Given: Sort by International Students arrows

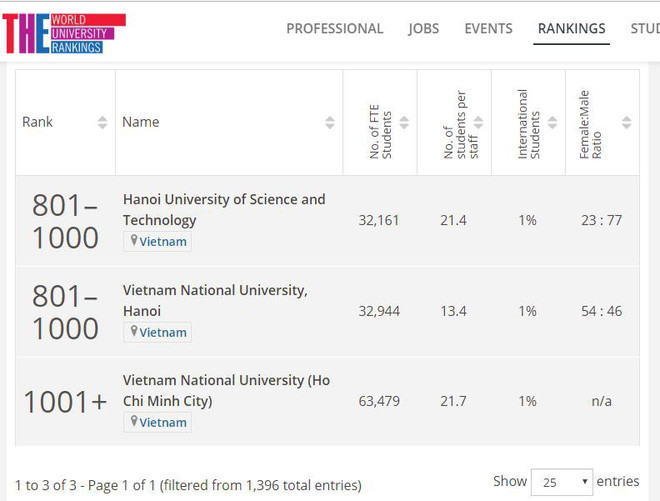Looking at the screenshot, I should click(x=552, y=122).
